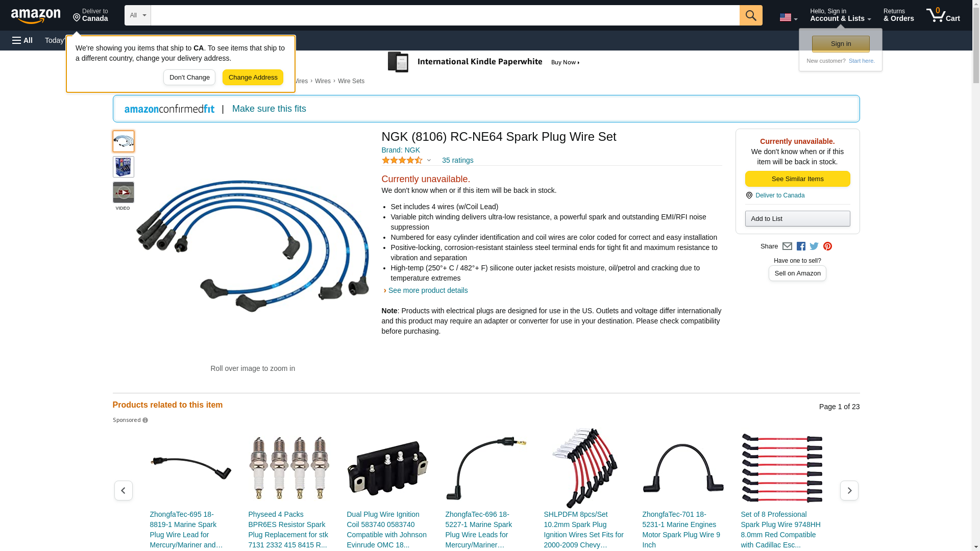The height and width of the screenshot is (551, 980).
Task: Click the magnifying glass search button
Action: tap(751, 15)
